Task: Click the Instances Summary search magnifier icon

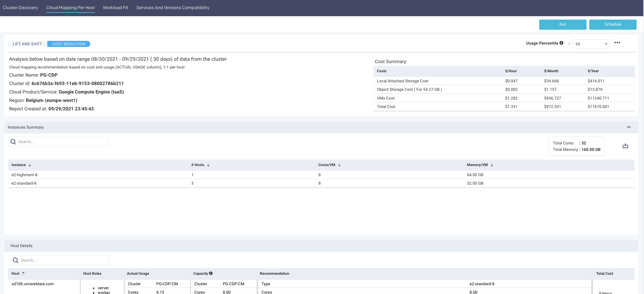Action: (13, 142)
